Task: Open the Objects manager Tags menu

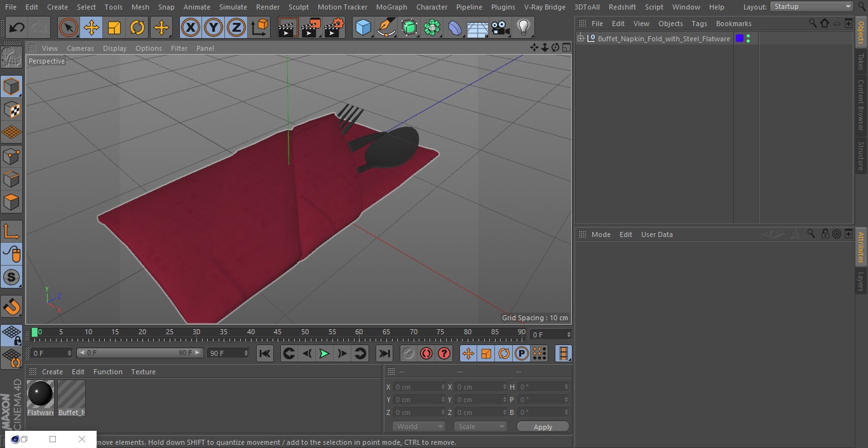Action: (699, 24)
